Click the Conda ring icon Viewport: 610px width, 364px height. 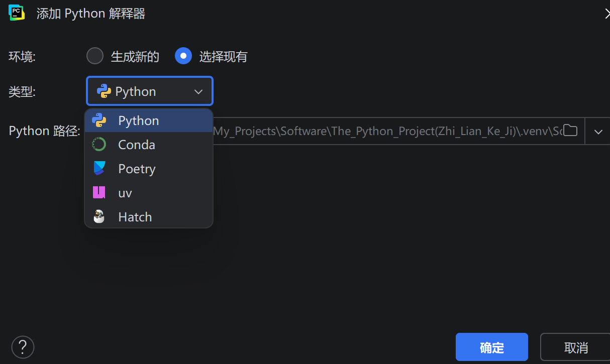pyautogui.click(x=99, y=145)
